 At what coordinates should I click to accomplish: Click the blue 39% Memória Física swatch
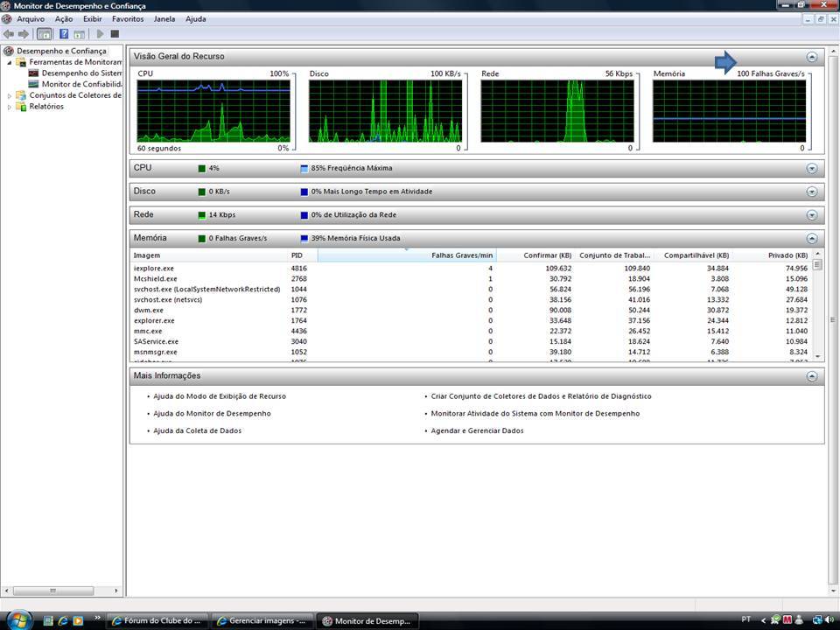pyautogui.click(x=304, y=239)
